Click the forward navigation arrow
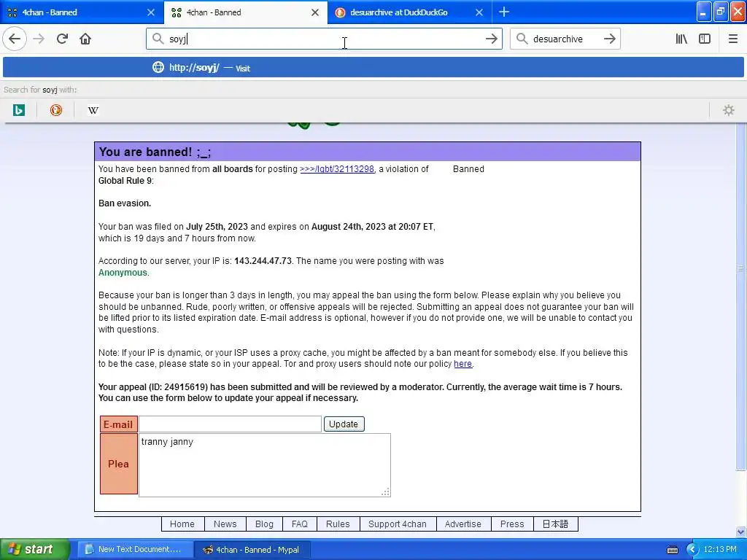 tap(39, 39)
